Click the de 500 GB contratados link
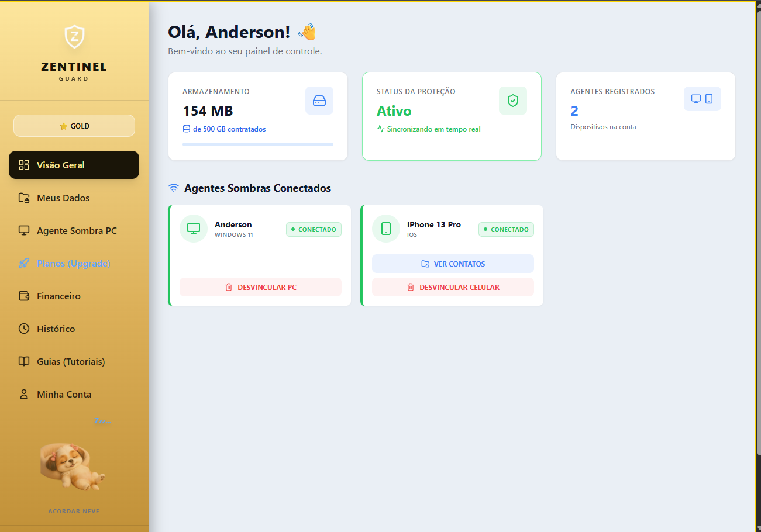Image resolution: width=761 pixels, height=532 pixels. pyautogui.click(x=227, y=129)
